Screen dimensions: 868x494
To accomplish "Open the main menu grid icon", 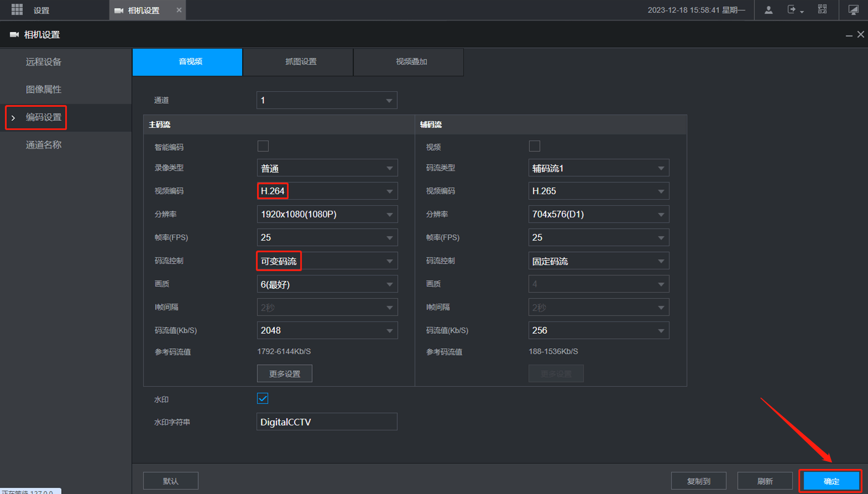I will [x=17, y=10].
